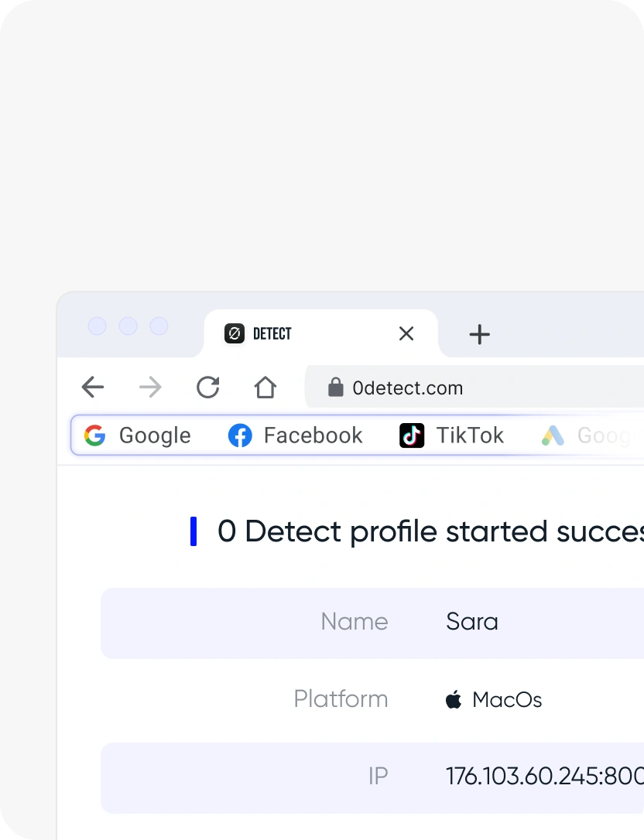Click the MacOs platform value
644x840 pixels.
coord(507,700)
